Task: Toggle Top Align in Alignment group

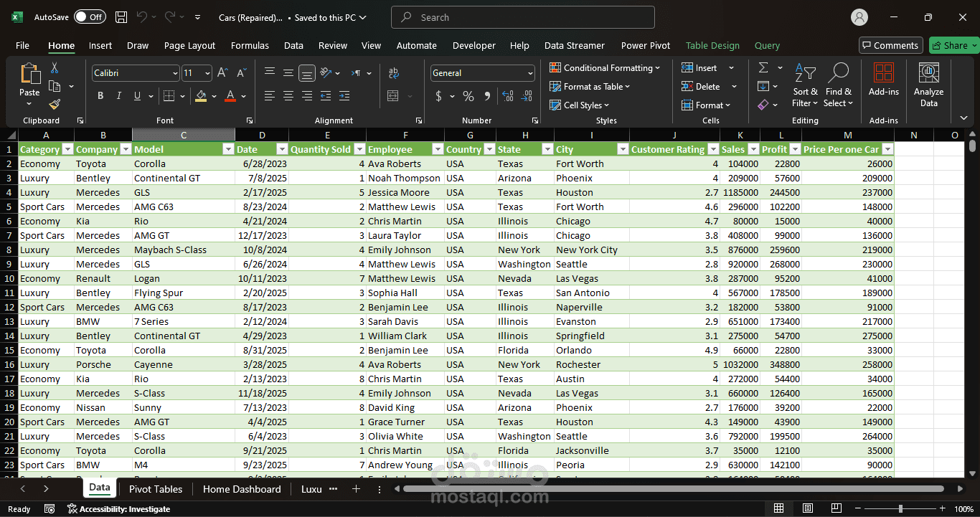Action: pos(270,72)
